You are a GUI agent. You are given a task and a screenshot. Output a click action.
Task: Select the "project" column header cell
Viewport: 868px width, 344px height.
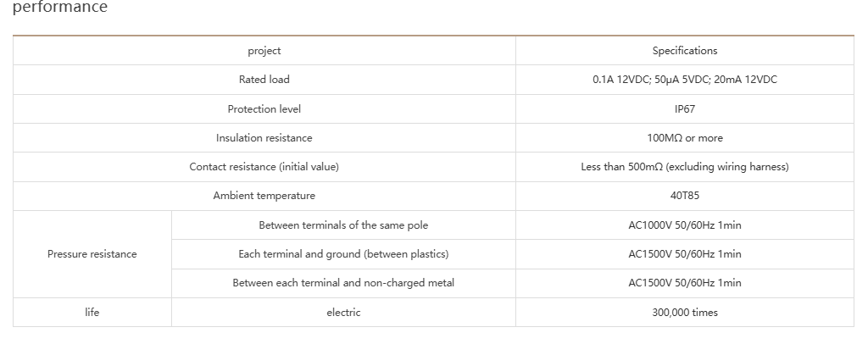[264, 51]
